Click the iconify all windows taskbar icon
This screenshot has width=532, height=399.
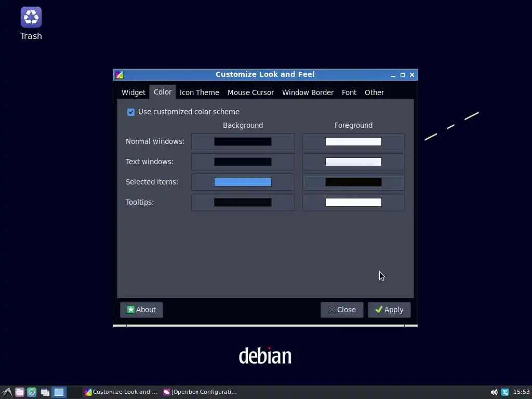pyautogui.click(x=45, y=392)
